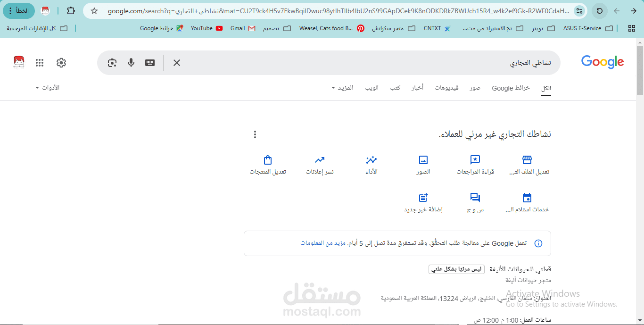Click the info icon in verification notice
The height and width of the screenshot is (325, 644).
pos(538,243)
